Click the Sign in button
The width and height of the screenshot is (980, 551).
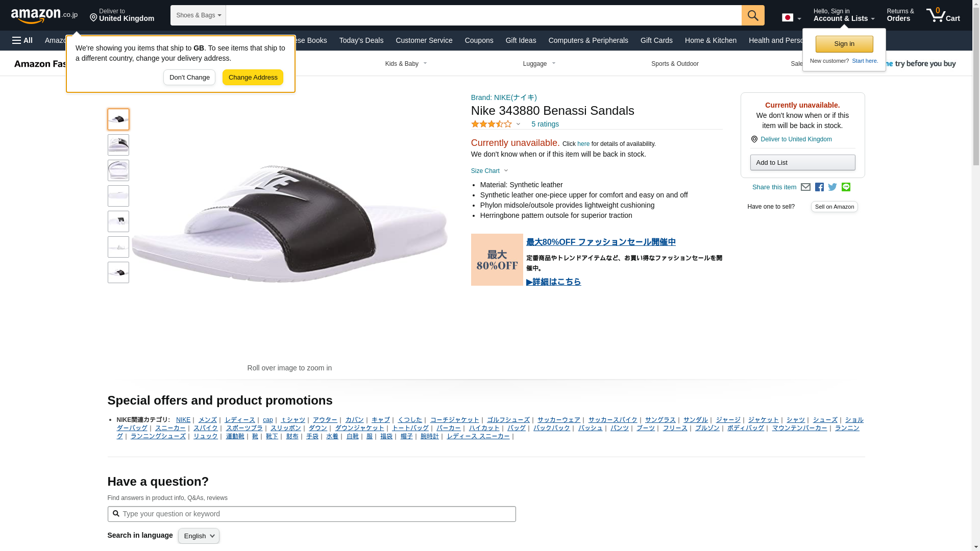pyautogui.click(x=844, y=44)
